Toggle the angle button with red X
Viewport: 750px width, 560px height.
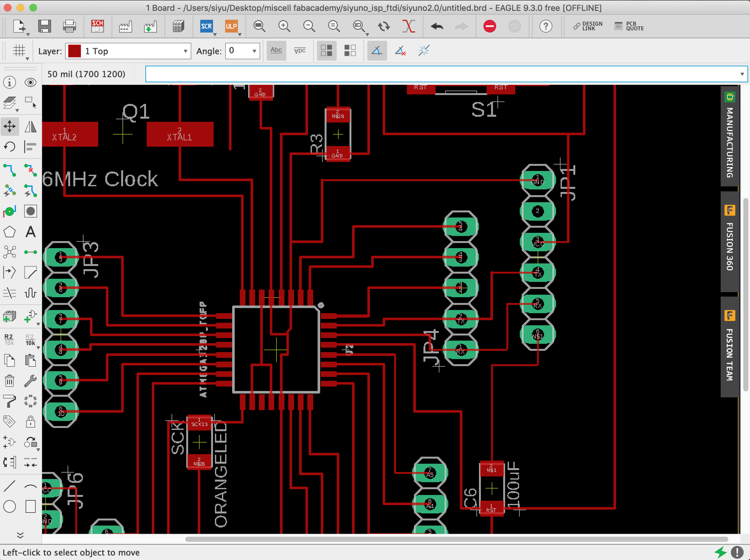400,50
